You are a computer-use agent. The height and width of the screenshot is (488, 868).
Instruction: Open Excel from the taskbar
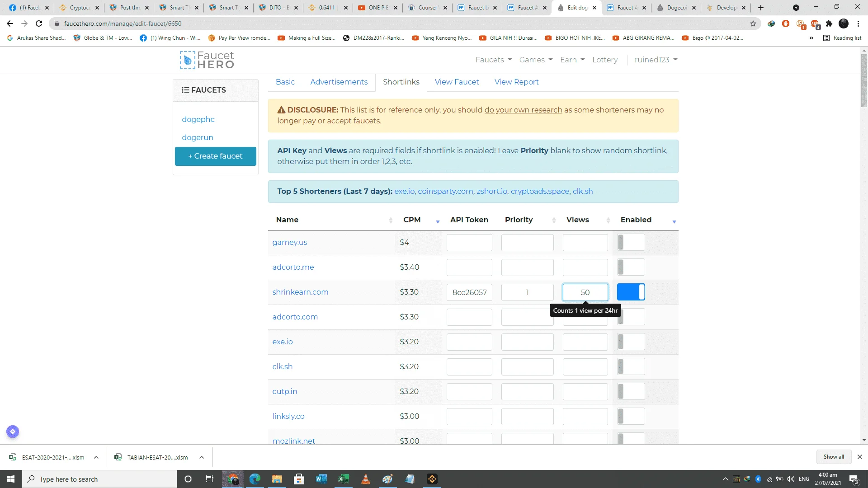tap(343, 479)
